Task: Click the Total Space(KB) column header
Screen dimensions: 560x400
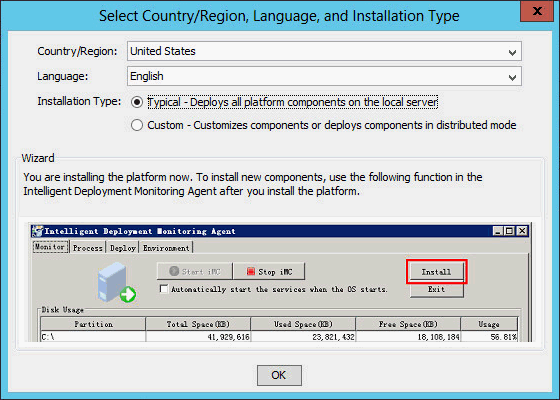Action: tap(198, 324)
